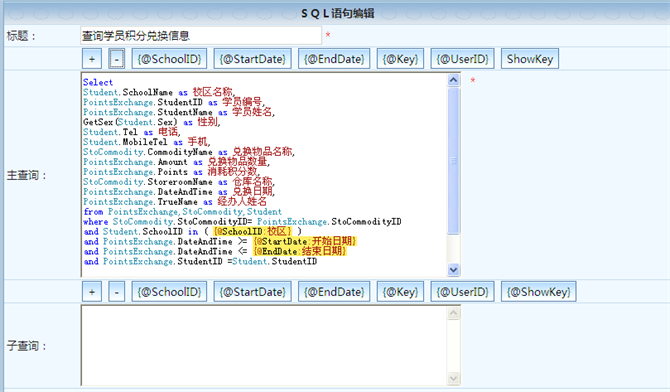
Task: Click the minus button above subquery
Action: tap(117, 292)
